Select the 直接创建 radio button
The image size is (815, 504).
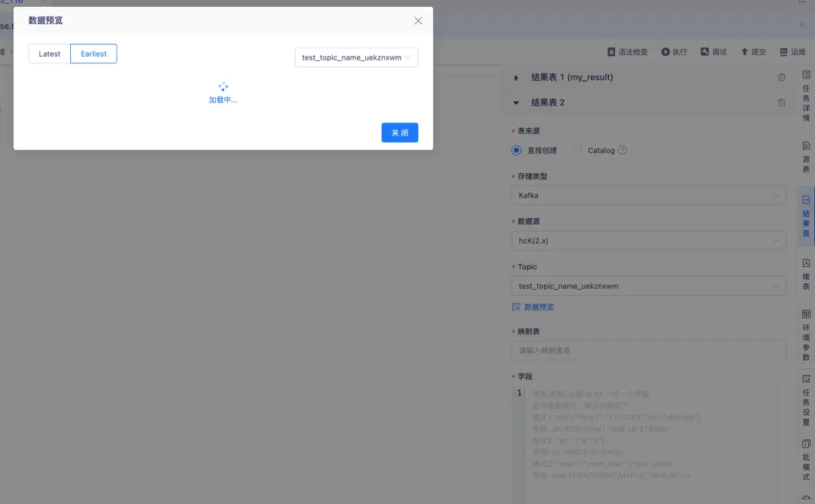tap(515, 150)
